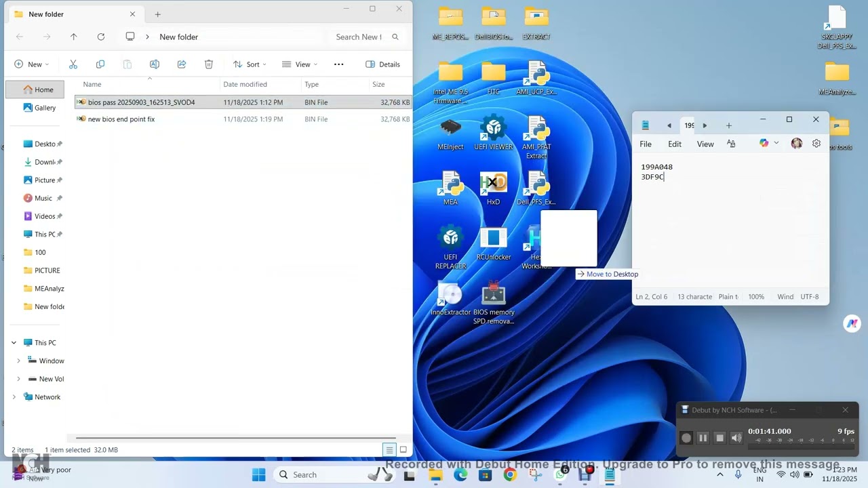Click the Debut record button
This screenshot has width=868, height=488.
click(x=686, y=438)
